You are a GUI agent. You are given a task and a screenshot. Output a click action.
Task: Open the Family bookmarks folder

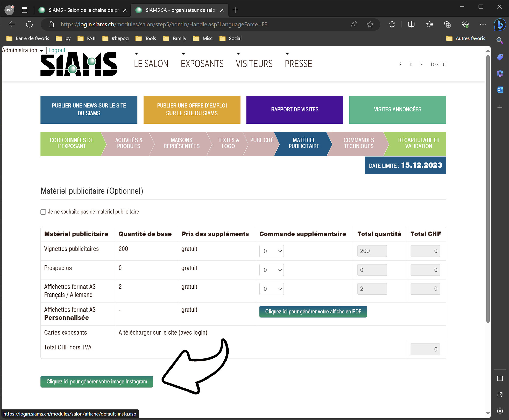tap(175, 38)
